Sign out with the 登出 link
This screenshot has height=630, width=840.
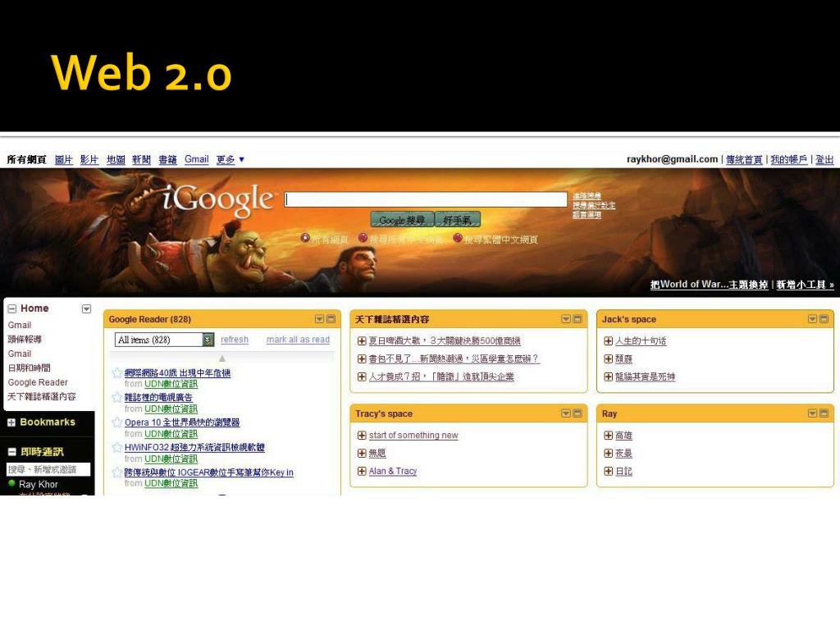[824, 159]
